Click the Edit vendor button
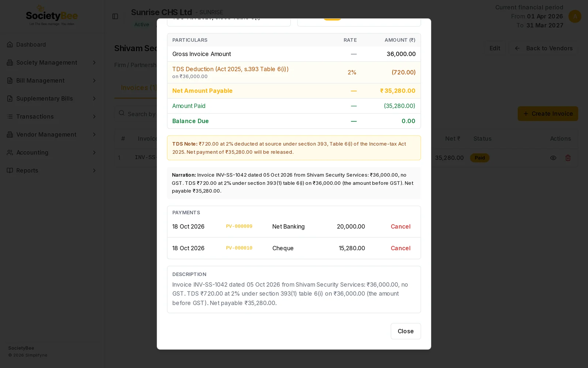The width and height of the screenshot is (588, 368). 495,48
